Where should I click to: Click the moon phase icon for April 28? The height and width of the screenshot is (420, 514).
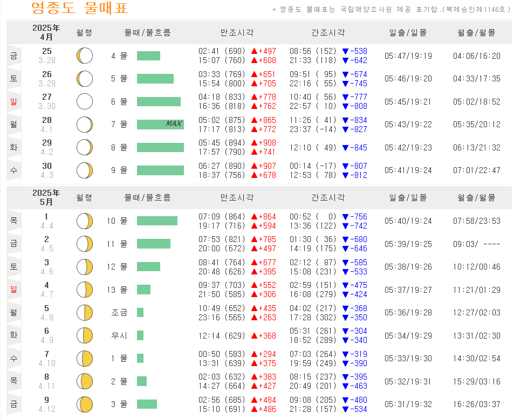point(85,125)
